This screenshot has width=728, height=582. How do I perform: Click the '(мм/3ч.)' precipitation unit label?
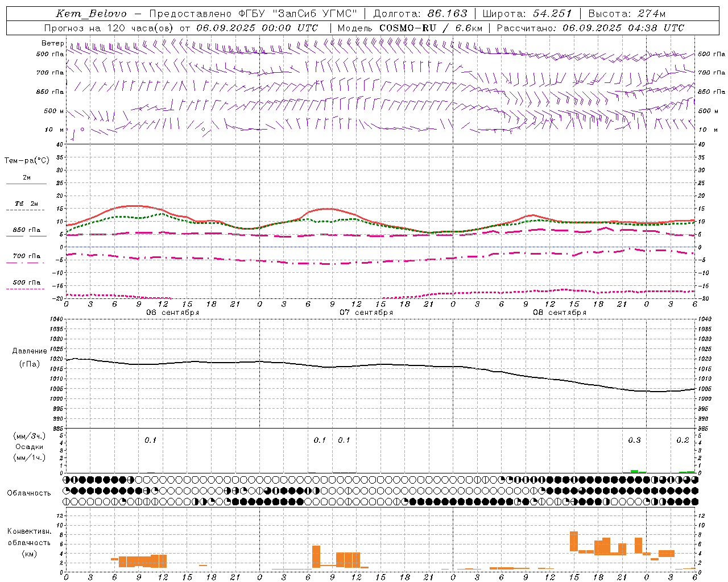tap(30, 436)
